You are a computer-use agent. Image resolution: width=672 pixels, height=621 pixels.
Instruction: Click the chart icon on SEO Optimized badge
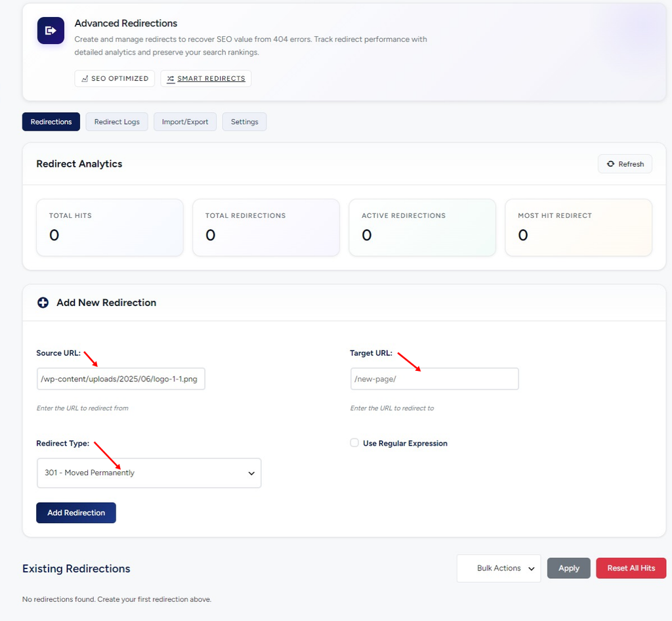click(85, 79)
